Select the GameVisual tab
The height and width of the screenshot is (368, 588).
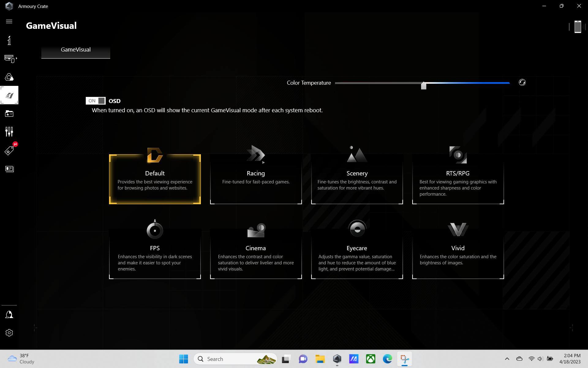click(x=76, y=50)
